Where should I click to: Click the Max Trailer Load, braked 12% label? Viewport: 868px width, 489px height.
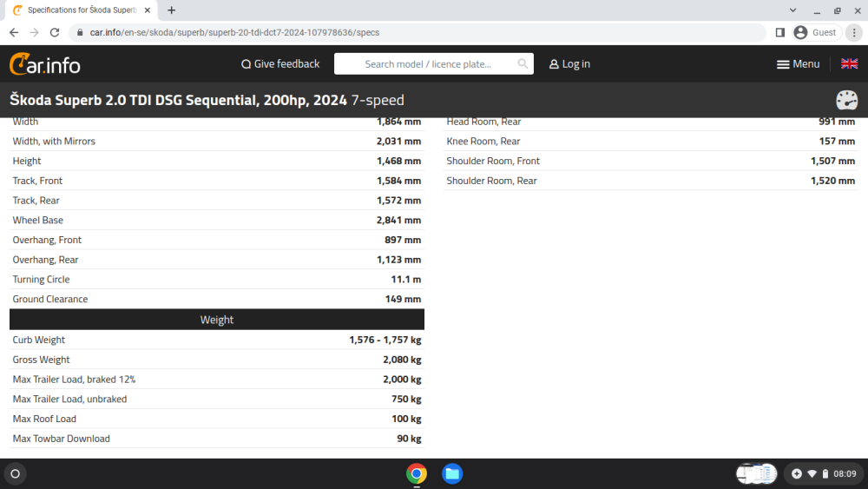point(74,380)
